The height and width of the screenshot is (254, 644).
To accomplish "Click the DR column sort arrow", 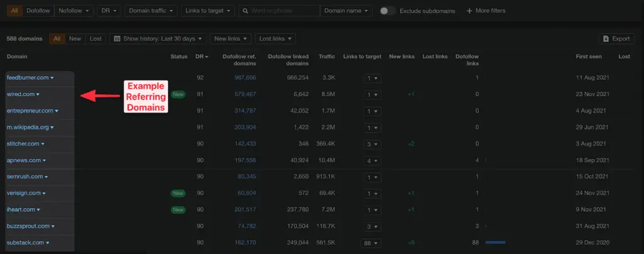I will (x=206, y=57).
